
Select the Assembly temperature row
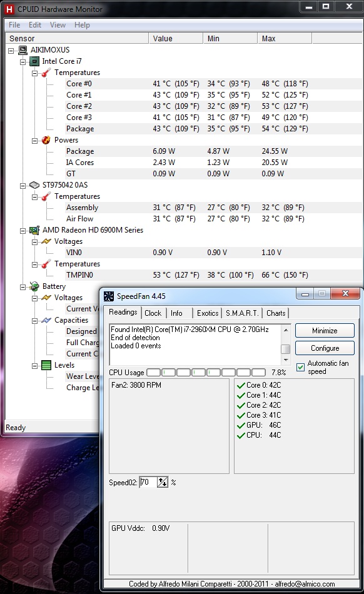click(214, 208)
